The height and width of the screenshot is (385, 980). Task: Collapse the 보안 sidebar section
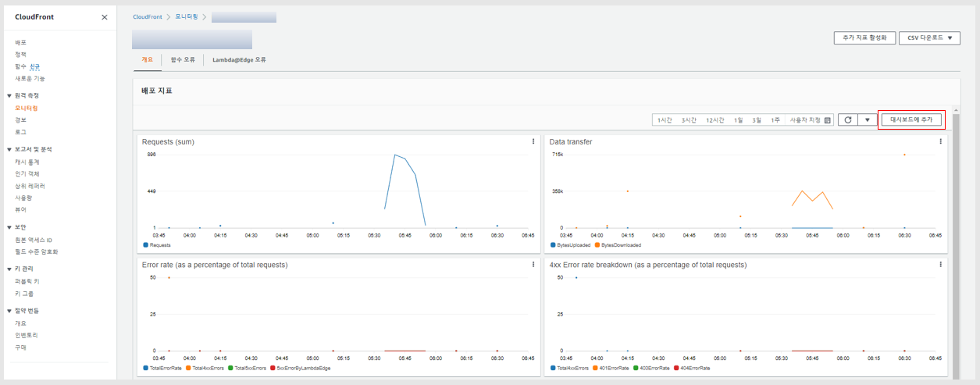click(9, 227)
